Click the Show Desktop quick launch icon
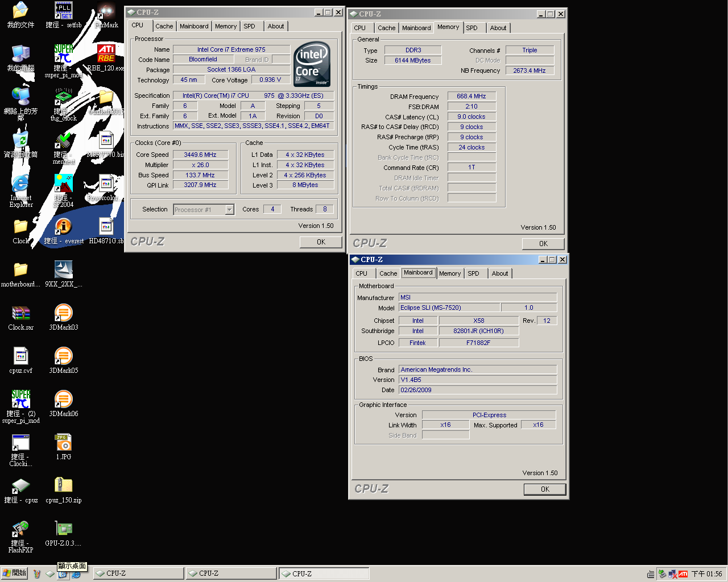This screenshot has width=728, height=582. tap(63, 574)
